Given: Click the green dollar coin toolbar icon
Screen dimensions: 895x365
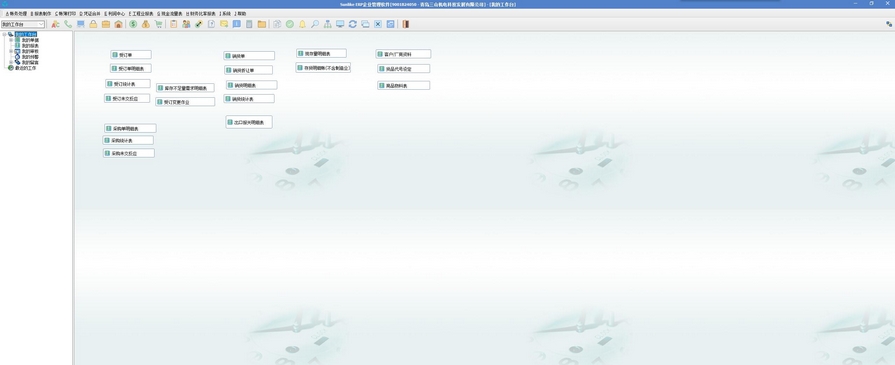Looking at the screenshot, I should (x=133, y=24).
